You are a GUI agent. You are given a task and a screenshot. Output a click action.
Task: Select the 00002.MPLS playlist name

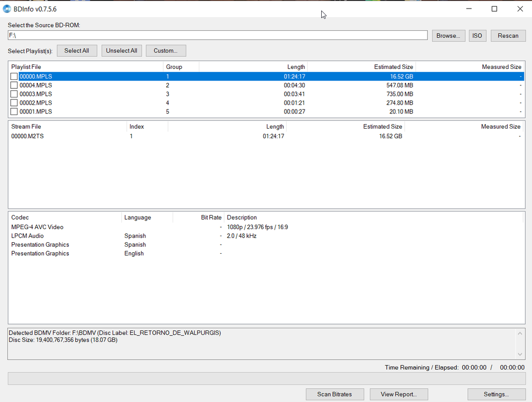pos(36,103)
